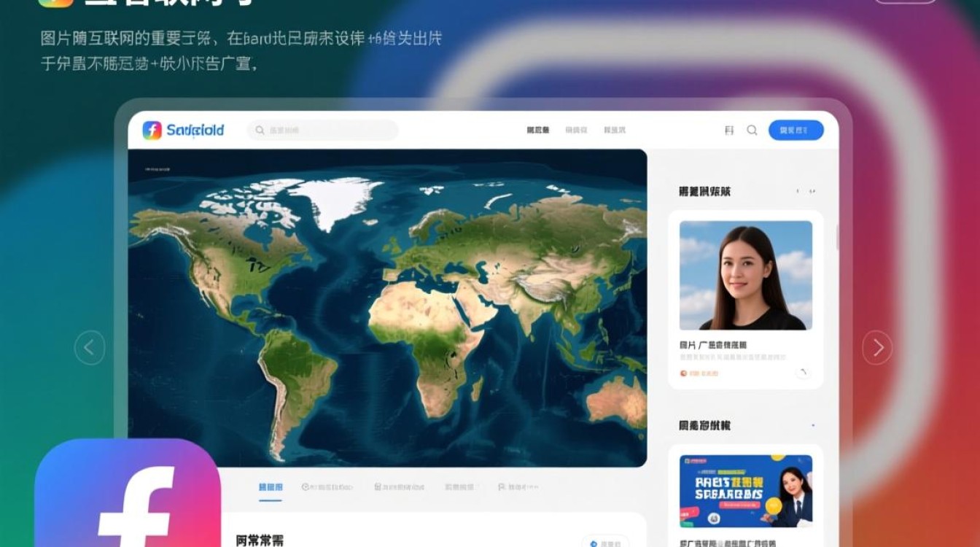980x547 pixels.
Task: Select the third tab with building icon
Action: coord(399,486)
